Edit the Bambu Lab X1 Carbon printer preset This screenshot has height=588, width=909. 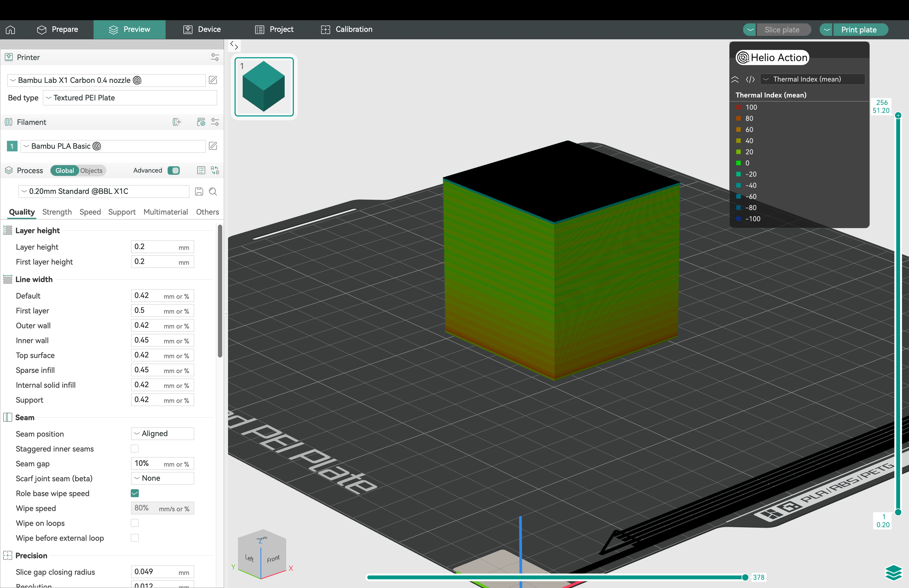[213, 80]
